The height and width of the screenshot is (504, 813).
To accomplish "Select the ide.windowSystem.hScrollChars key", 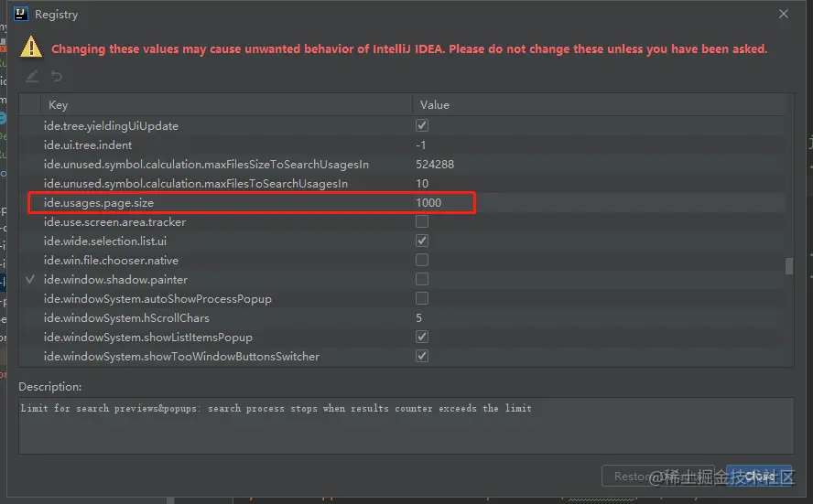I will click(126, 317).
